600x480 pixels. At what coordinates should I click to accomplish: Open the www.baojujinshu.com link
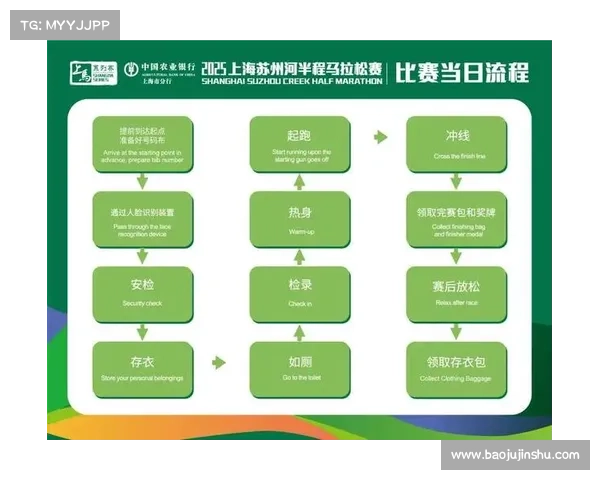coord(515,455)
